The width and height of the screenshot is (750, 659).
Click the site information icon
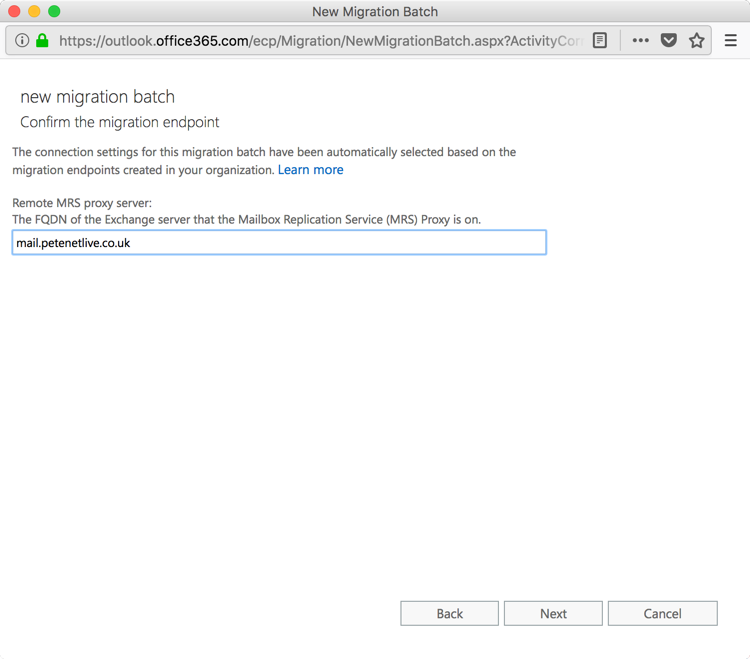[x=22, y=41]
